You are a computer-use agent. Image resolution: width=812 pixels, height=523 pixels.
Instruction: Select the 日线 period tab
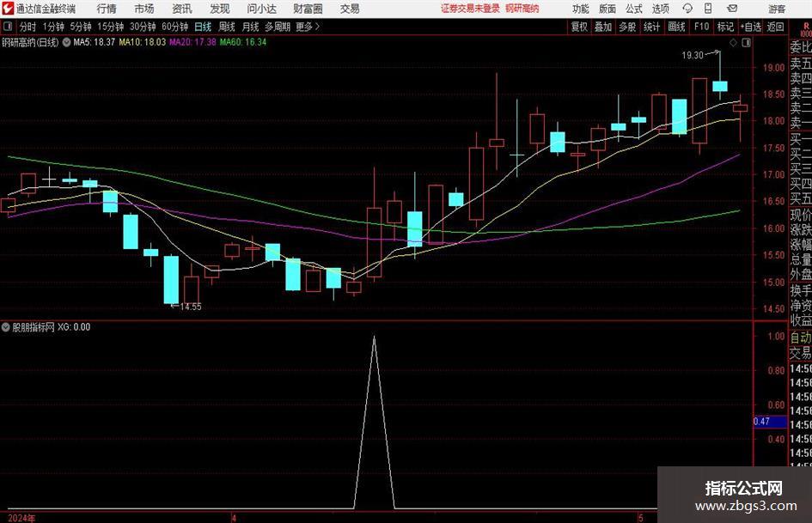point(203,27)
